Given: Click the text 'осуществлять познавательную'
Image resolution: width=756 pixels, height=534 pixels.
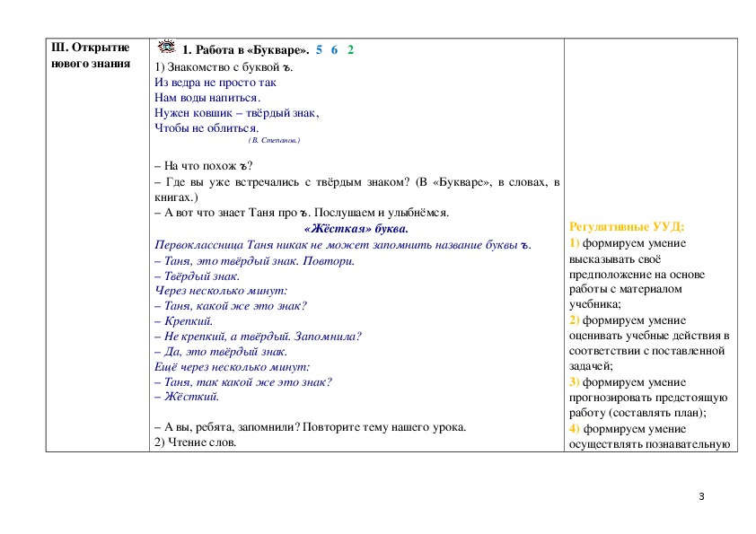Looking at the screenshot, I should click(x=649, y=444).
